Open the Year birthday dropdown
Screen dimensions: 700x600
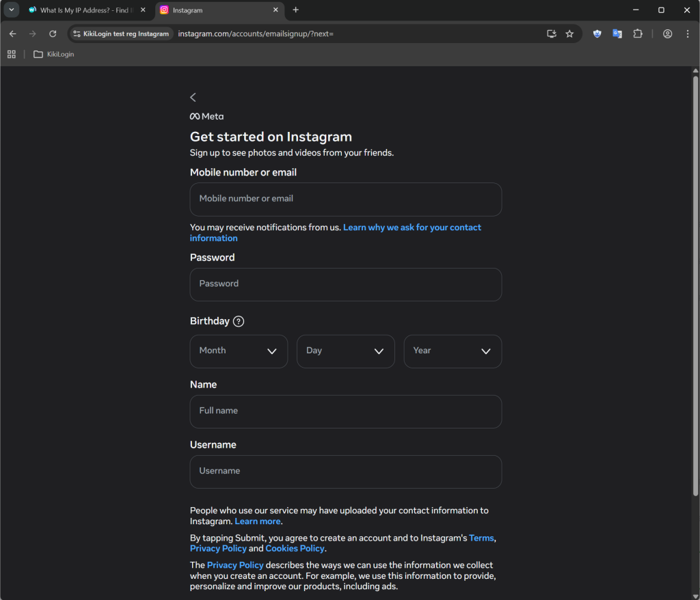[x=453, y=351]
